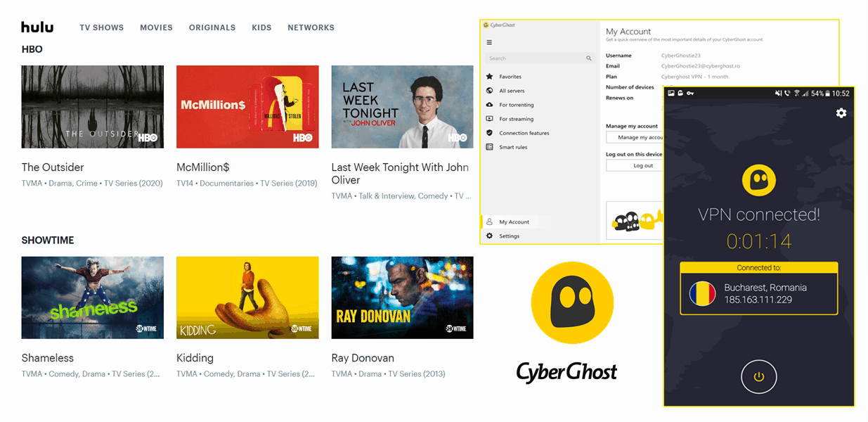Open the Hulu home logo

point(37,27)
